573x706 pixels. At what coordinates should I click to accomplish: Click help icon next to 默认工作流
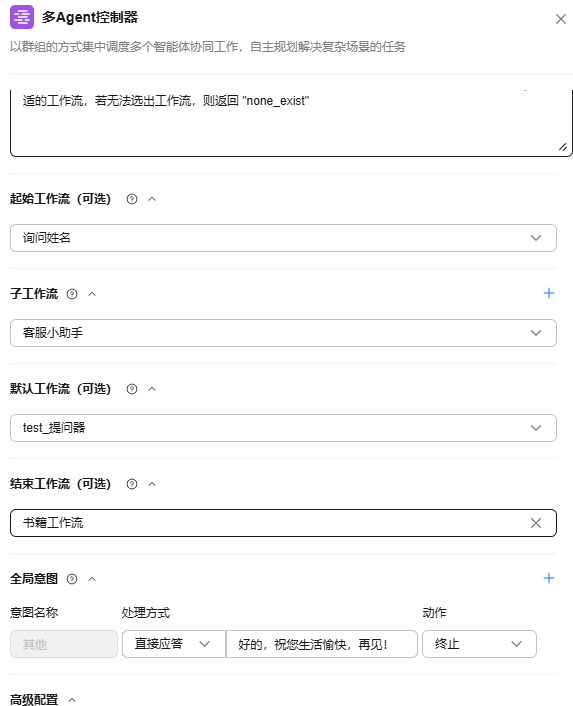coord(132,389)
